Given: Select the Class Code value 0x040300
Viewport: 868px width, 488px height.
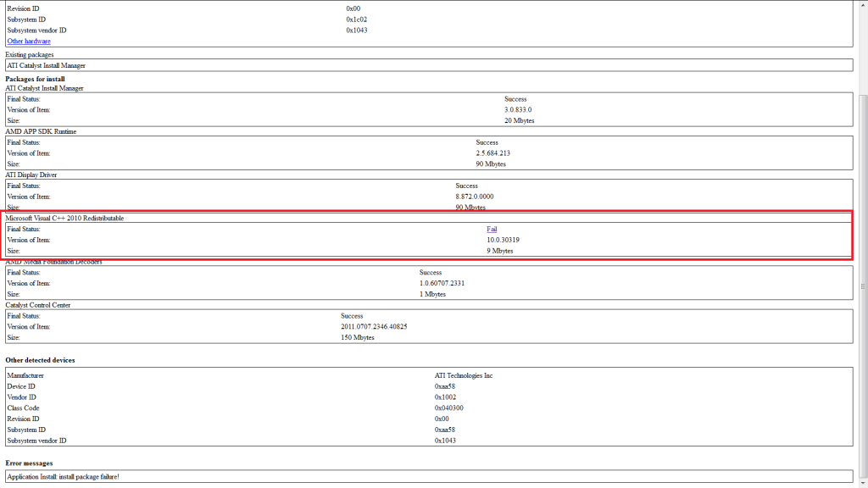Looking at the screenshot, I should coord(449,408).
